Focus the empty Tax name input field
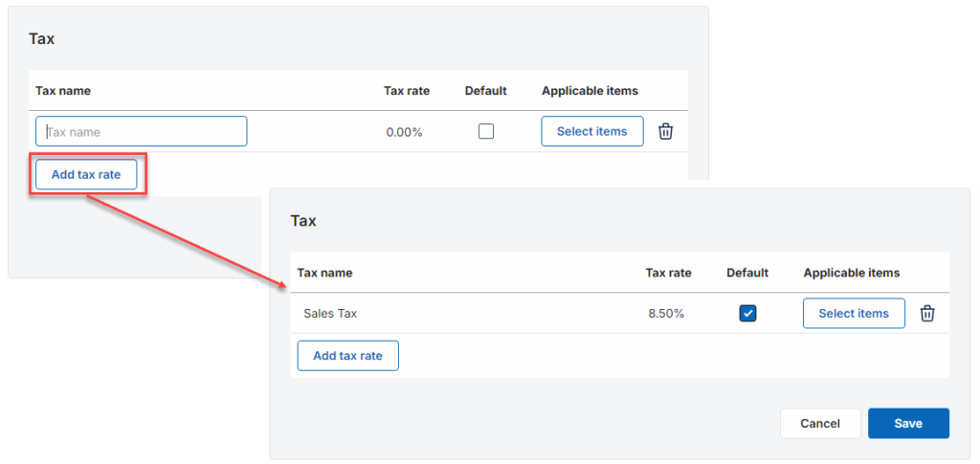Image resolution: width=980 pixels, height=464 pixels. pyautogui.click(x=142, y=132)
